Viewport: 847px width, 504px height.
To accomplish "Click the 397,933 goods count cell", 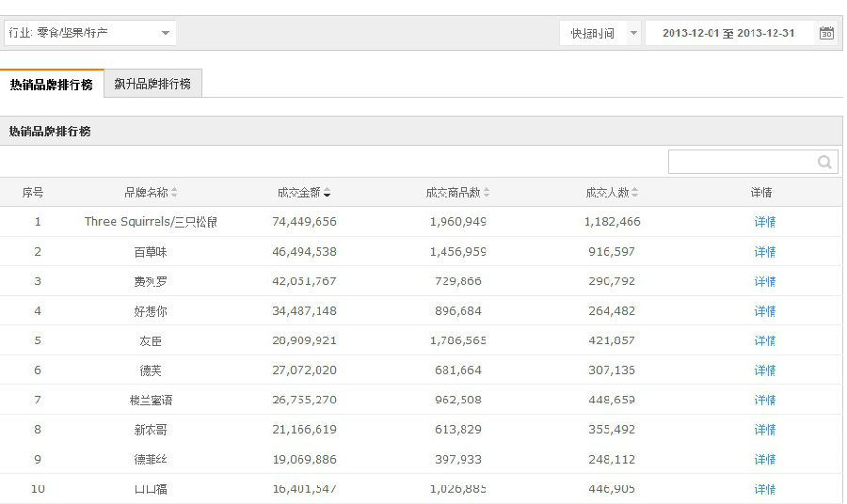I will [458, 460].
